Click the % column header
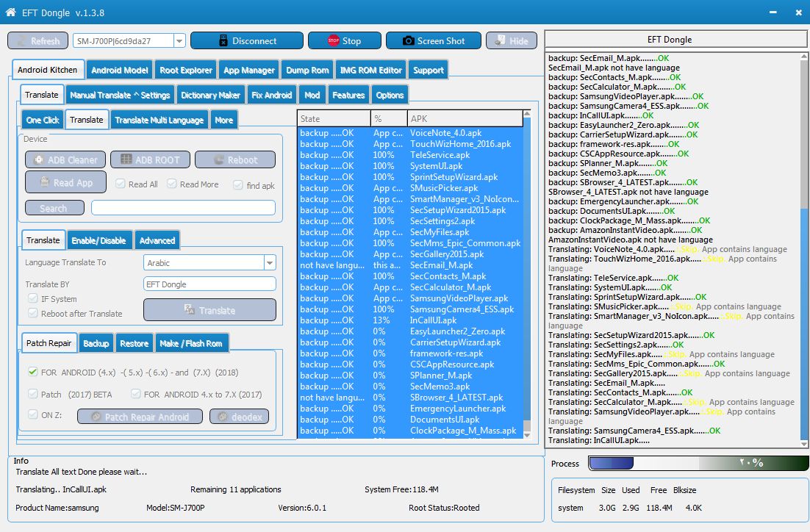The width and height of the screenshot is (810, 532). [x=389, y=119]
